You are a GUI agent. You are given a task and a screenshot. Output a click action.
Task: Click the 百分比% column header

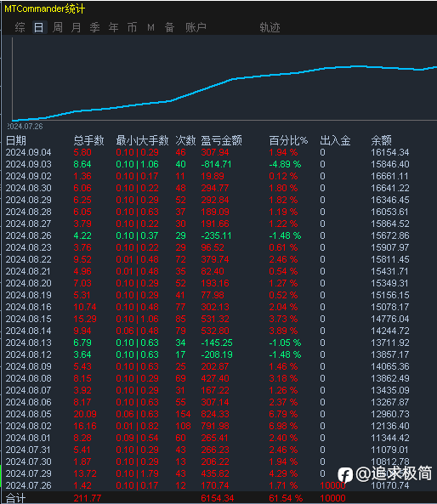288,140
